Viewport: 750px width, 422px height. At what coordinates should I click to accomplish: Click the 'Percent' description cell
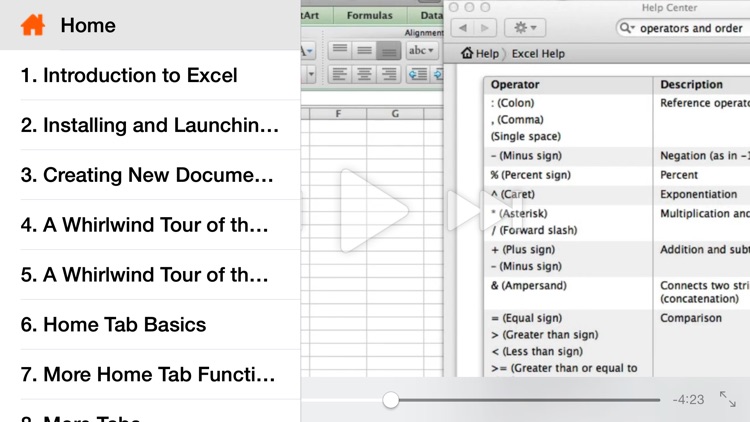679,175
